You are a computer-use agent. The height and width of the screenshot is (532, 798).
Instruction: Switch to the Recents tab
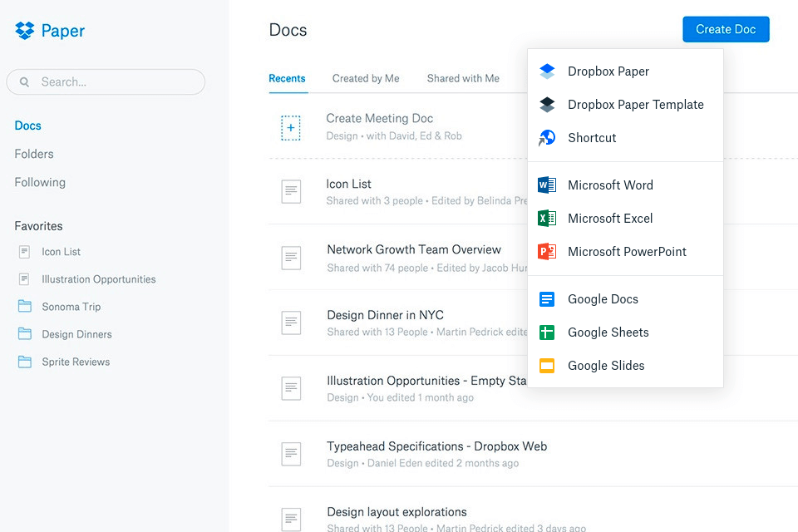pyautogui.click(x=287, y=78)
